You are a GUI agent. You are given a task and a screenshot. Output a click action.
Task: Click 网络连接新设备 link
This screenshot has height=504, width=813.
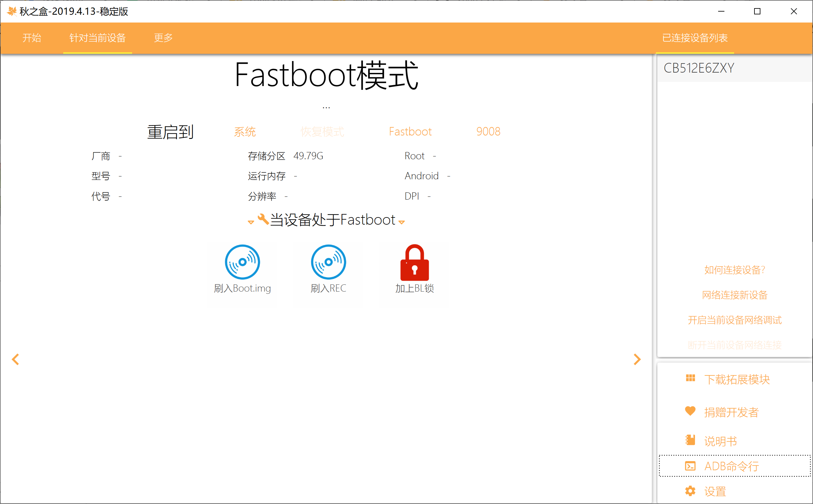734,295
